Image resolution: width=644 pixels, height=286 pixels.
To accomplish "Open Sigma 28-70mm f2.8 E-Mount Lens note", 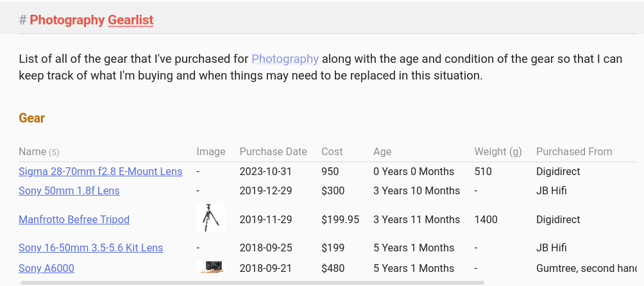I will [100, 171].
